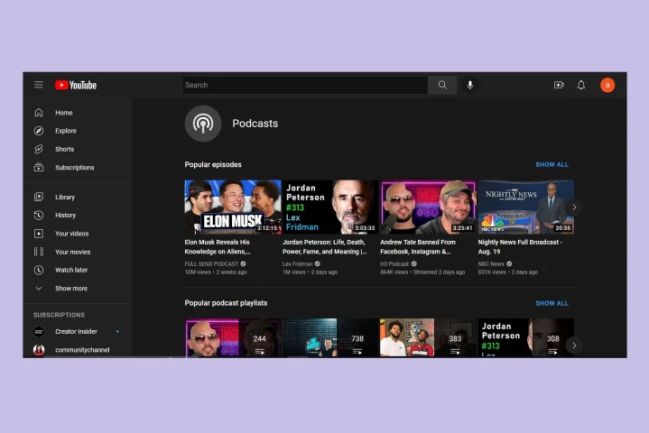The height and width of the screenshot is (433, 649).
Task: Advance Popular episodes carousel with next arrow
Action: tap(574, 207)
